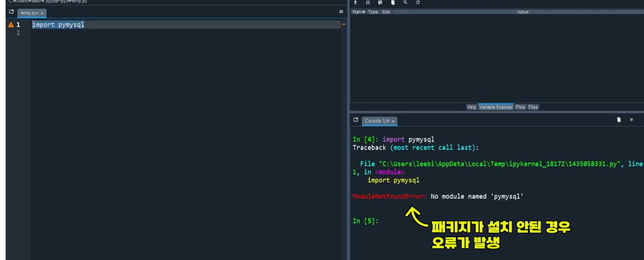Click the console Interrupt kernel stop icon

point(631,120)
